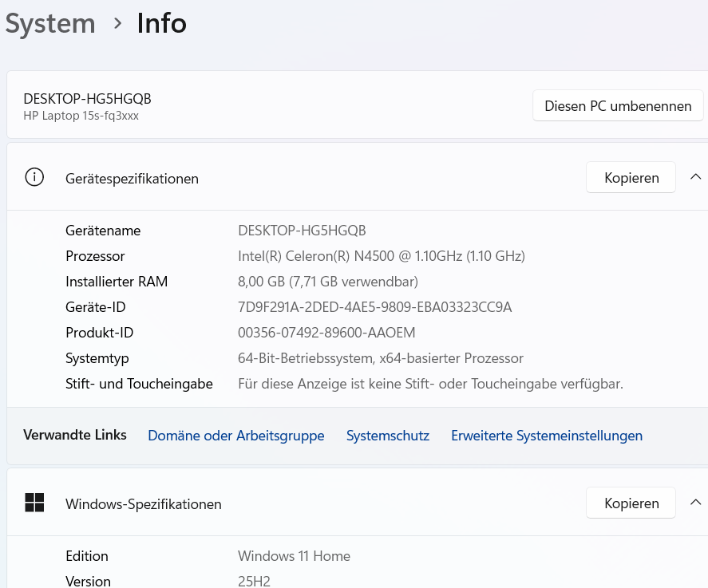
Task: Click the Installierter RAM label
Action: (x=117, y=282)
